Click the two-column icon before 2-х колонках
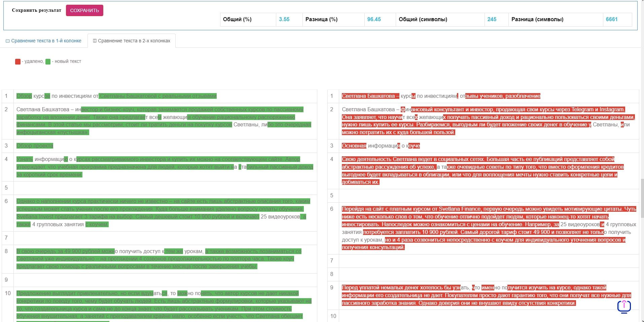The height and width of the screenshot is (322, 644). click(95, 41)
